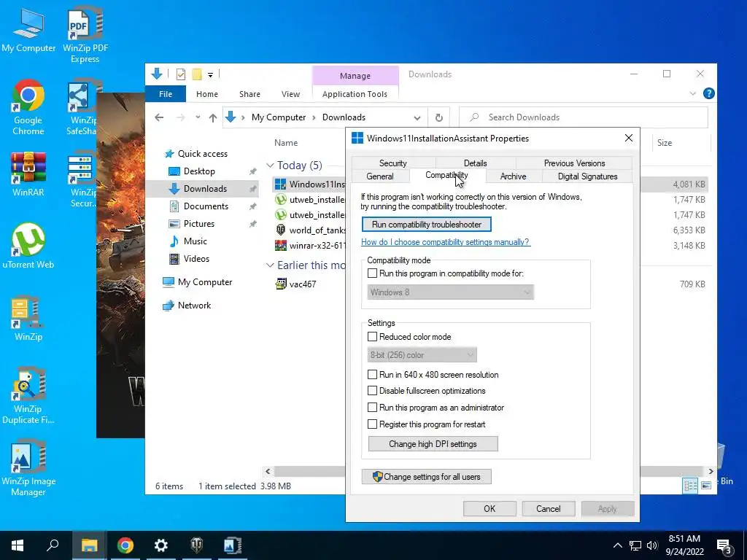Expand address bar history dropdown

417,117
